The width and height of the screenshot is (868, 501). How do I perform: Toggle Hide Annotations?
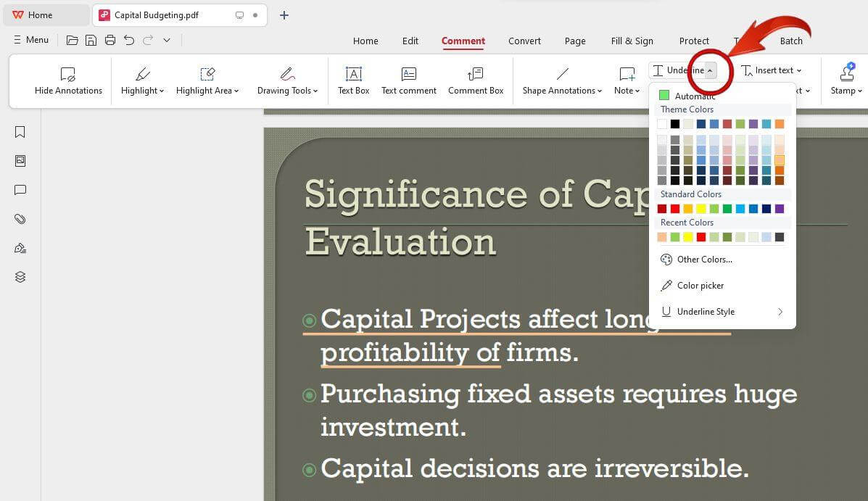pos(68,80)
